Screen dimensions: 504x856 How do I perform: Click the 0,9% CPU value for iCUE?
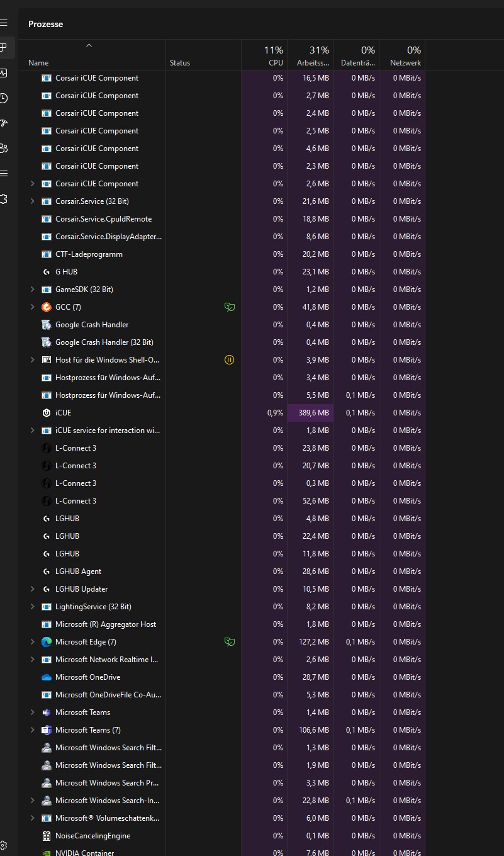point(275,413)
